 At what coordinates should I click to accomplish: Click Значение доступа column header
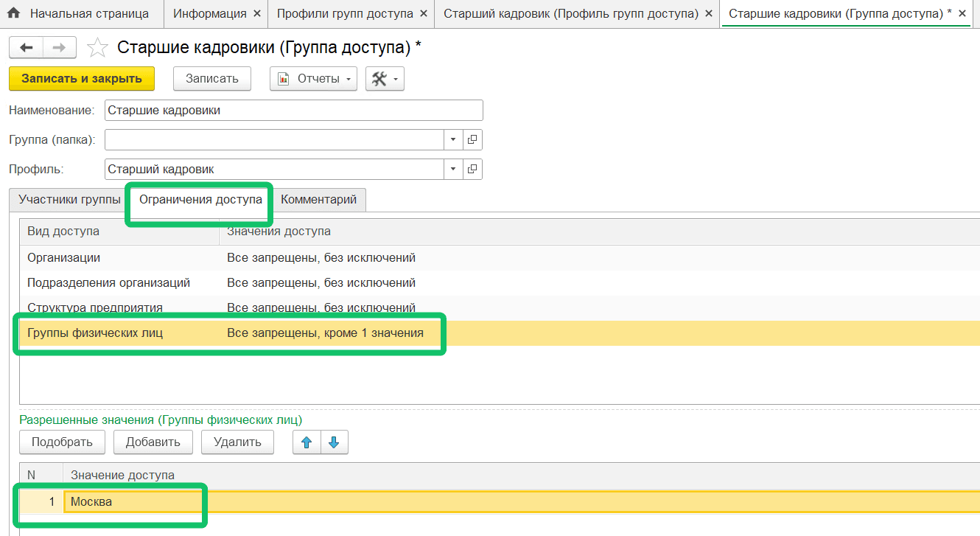522,475
